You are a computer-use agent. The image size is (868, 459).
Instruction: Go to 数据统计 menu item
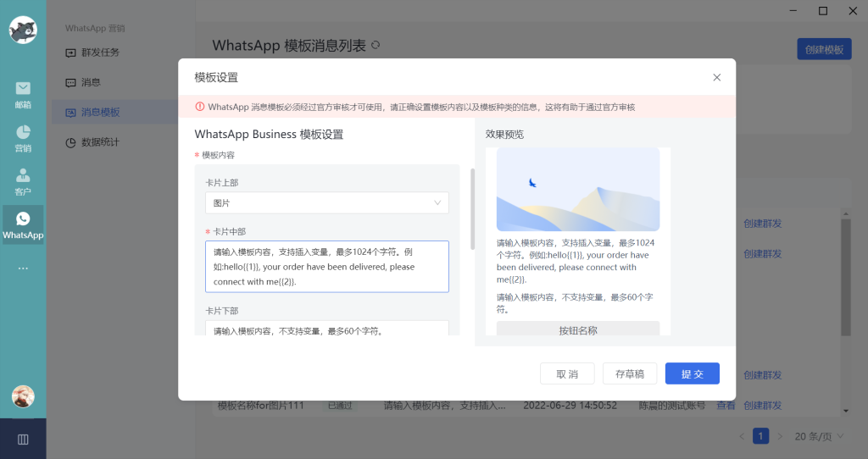tap(100, 142)
